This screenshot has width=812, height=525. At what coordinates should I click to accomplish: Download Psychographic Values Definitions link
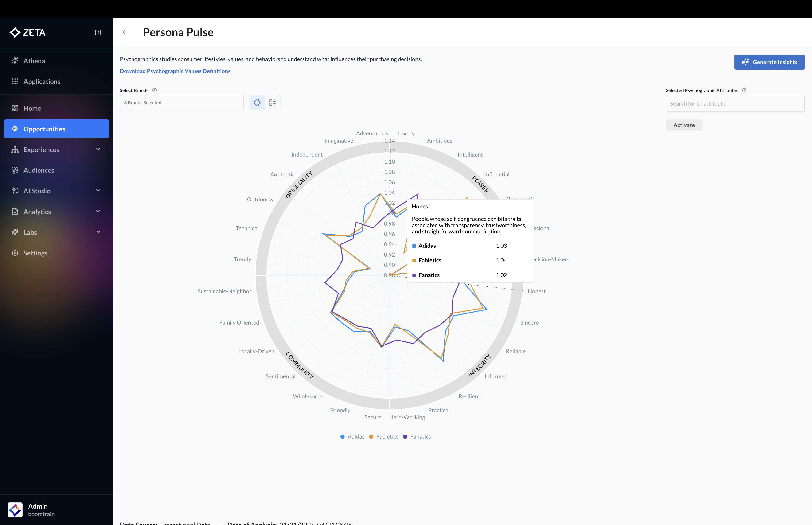pyautogui.click(x=175, y=71)
